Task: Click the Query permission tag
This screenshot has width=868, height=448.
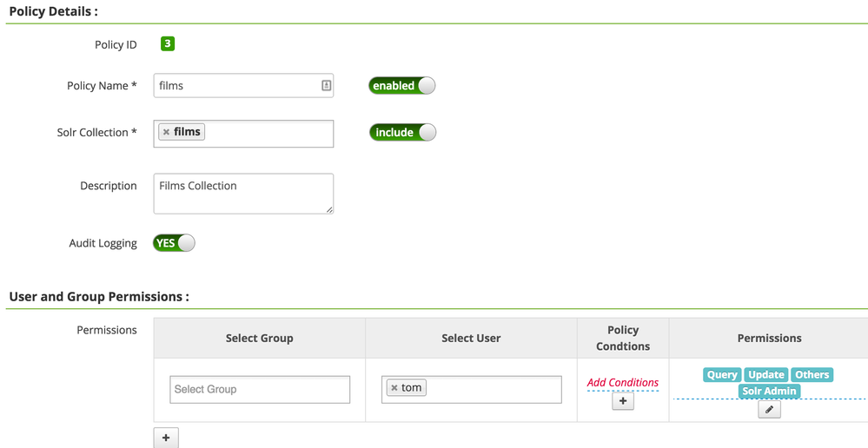Action: click(x=722, y=375)
